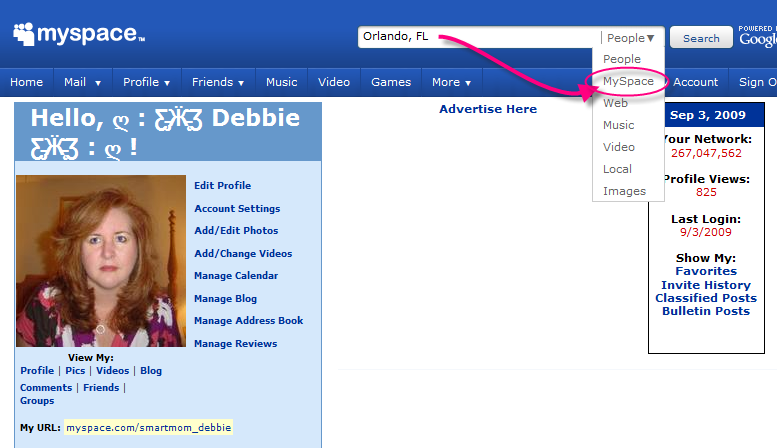Expand the Mail menu in navigation bar
Screen dimensions: 777x448
click(81, 82)
